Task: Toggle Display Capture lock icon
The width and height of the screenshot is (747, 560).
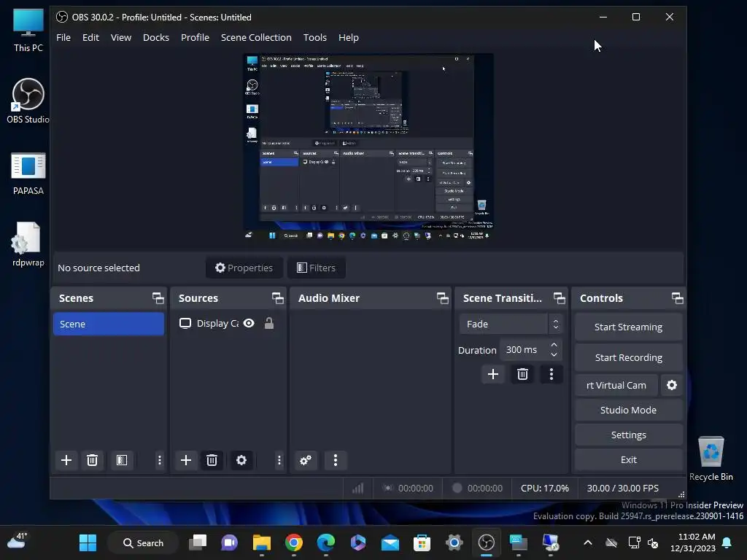Action: [x=269, y=323]
